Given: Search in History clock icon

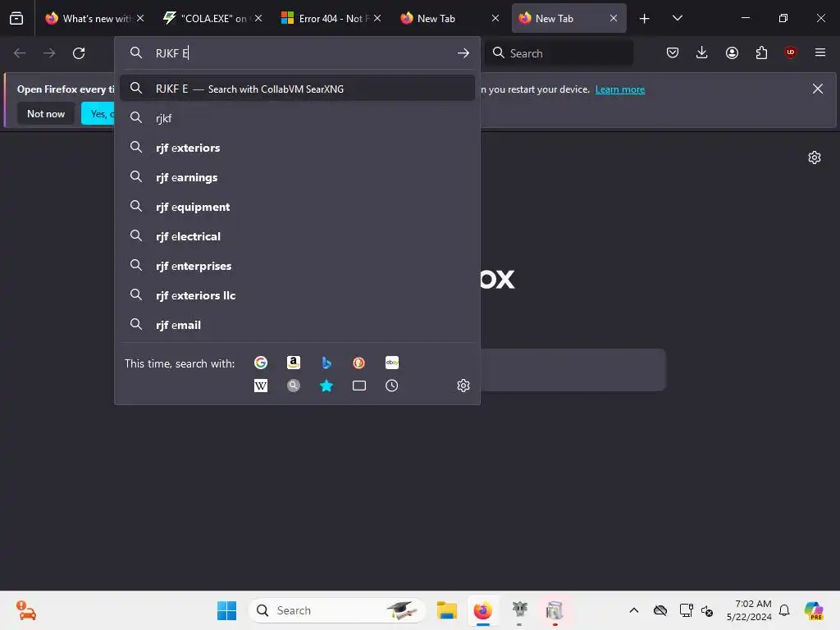Looking at the screenshot, I should pyautogui.click(x=392, y=386).
